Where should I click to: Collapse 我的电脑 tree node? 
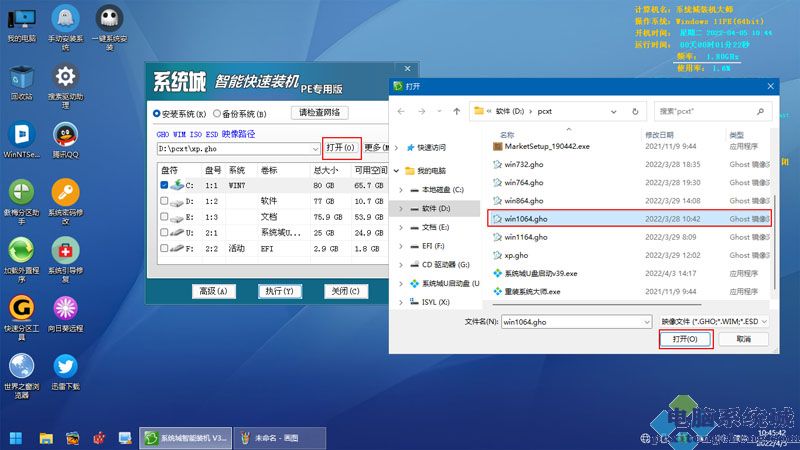(396, 171)
